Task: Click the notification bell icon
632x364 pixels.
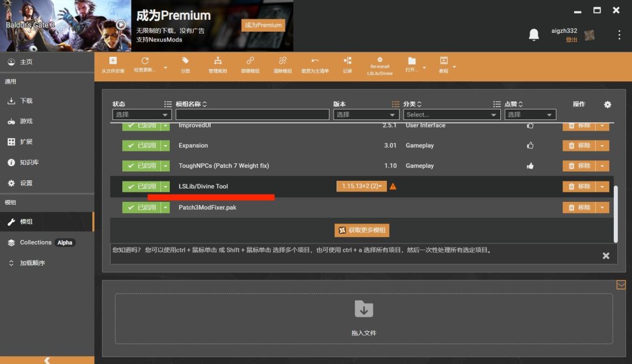Action: click(x=534, y=35)
